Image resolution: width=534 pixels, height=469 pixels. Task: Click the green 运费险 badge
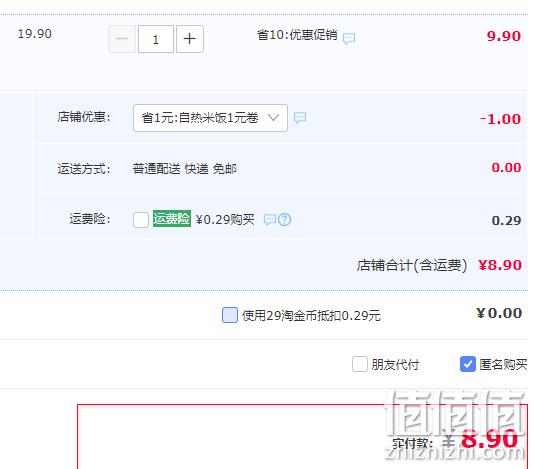(172, 219)
